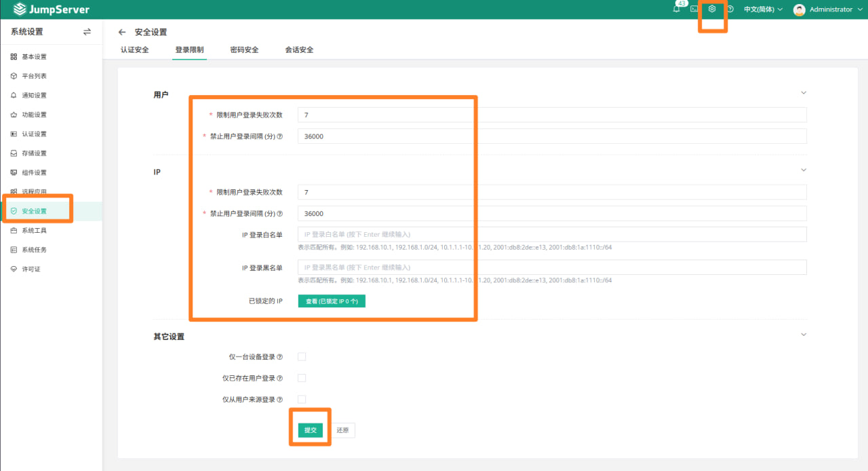Click the back arrow beside 安全设置

click(122, 32)
